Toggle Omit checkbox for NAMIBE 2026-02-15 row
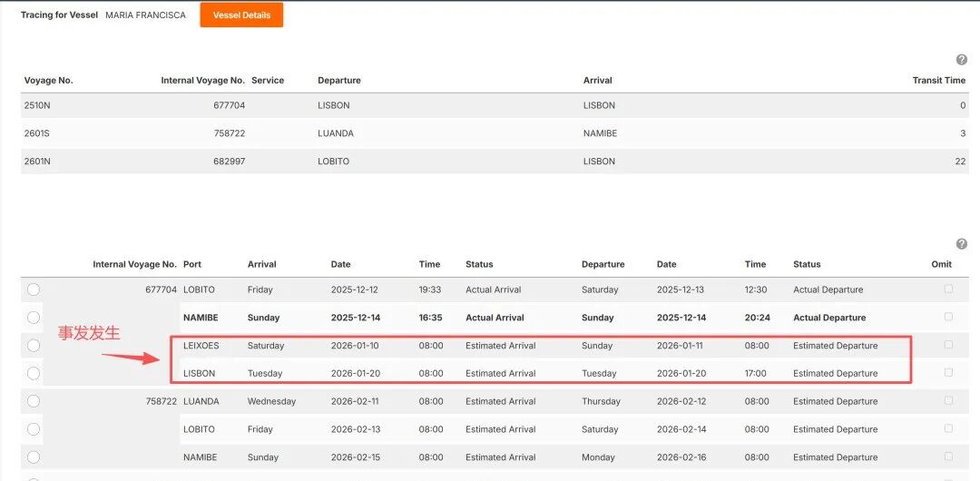 tap(949, 456)
